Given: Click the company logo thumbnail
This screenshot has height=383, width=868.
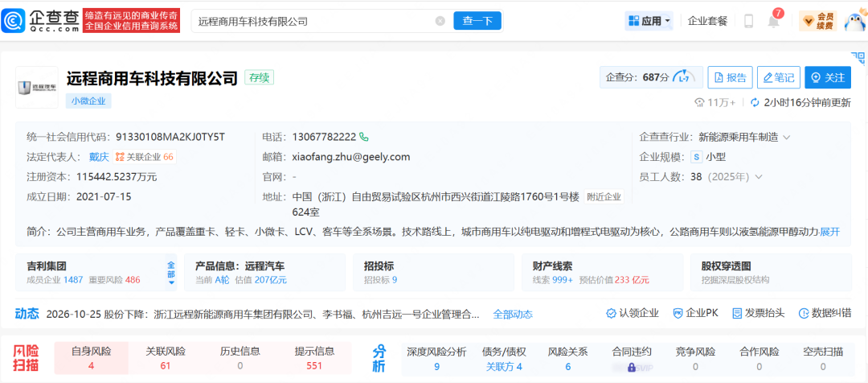Looking at the screenshot, I should point(36,87).
